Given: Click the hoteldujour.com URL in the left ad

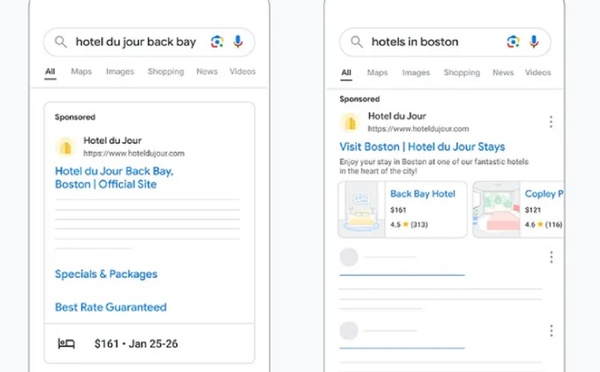Looking at the screenshot, I should [x=134, y=153].
